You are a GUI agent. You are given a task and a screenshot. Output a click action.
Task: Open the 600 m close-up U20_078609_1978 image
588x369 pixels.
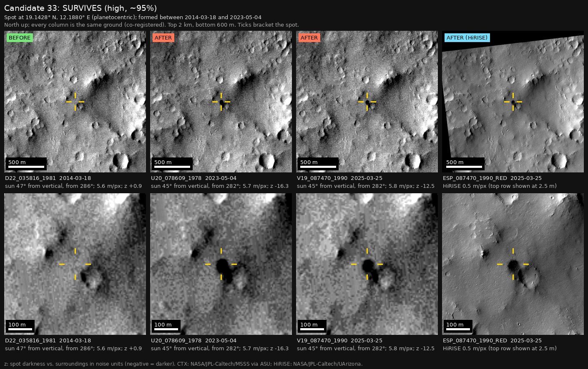pyautogui.click(x=221, y=264)
